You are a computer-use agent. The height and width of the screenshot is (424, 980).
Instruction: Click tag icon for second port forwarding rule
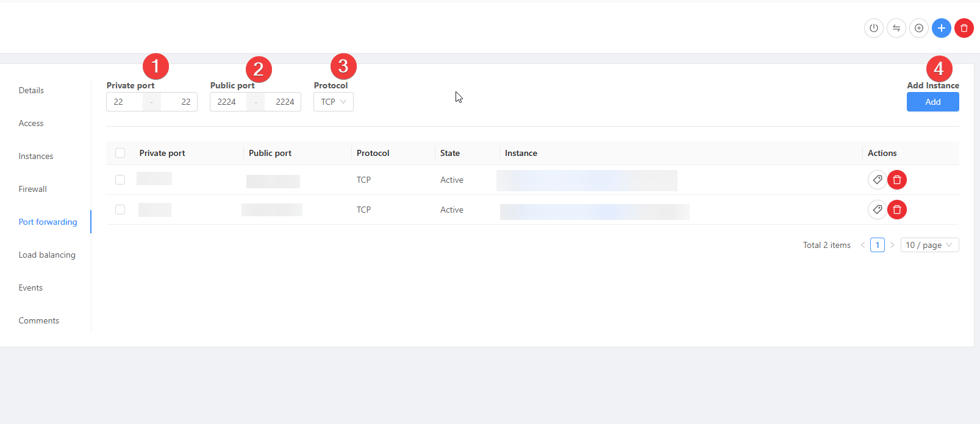coord(877,210)
